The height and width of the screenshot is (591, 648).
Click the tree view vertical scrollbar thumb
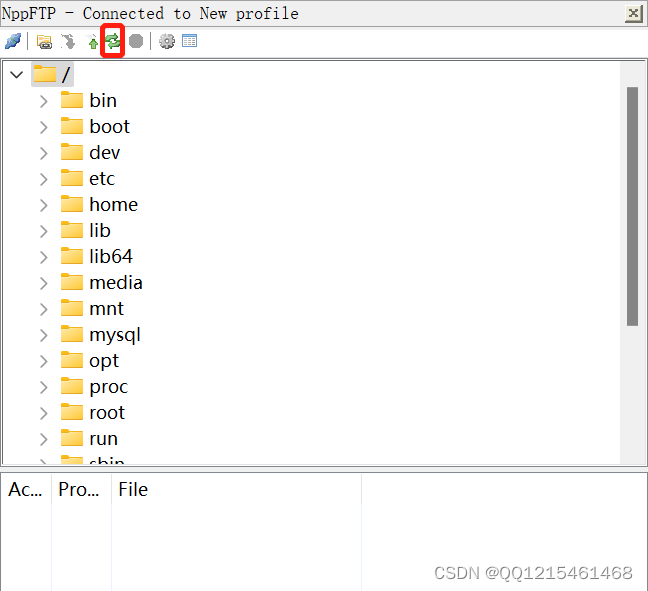[x=632, y=206]
